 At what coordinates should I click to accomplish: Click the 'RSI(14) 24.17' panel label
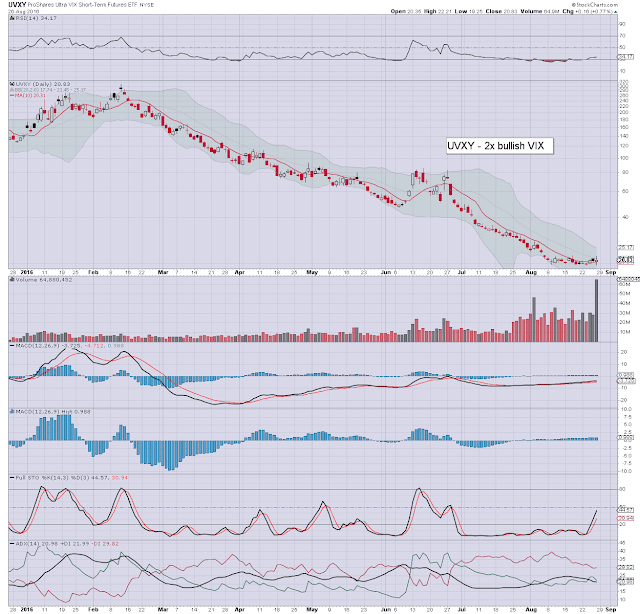(36, 18)
